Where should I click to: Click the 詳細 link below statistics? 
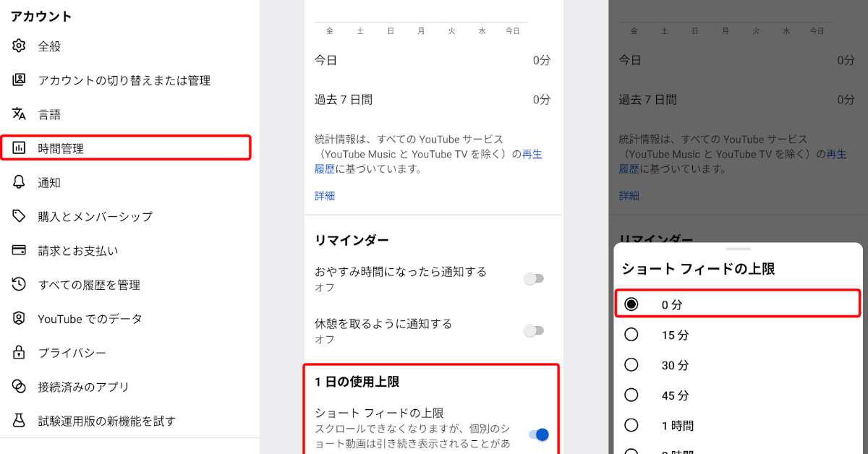pyautogui.click(x=324, y=195)
